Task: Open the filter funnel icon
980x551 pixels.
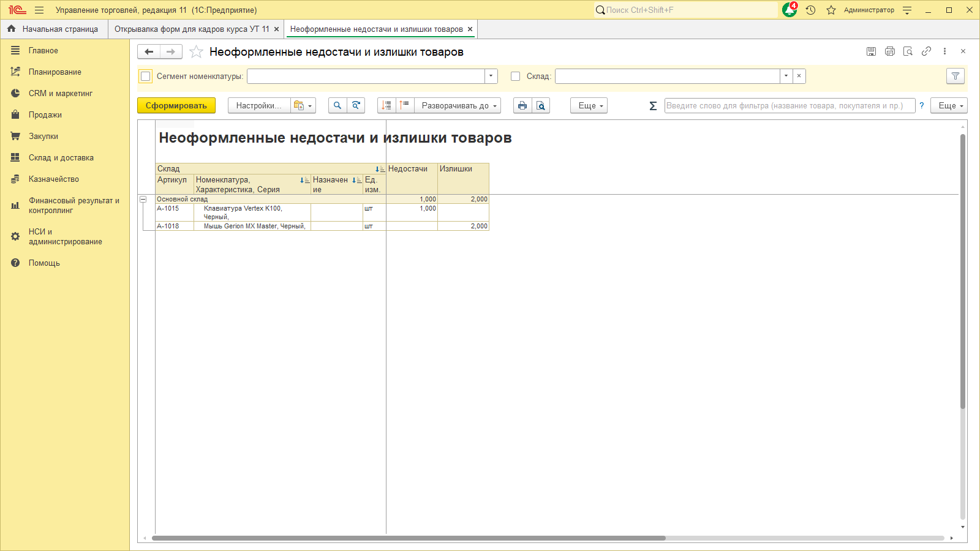Action: tap(956, 76)
